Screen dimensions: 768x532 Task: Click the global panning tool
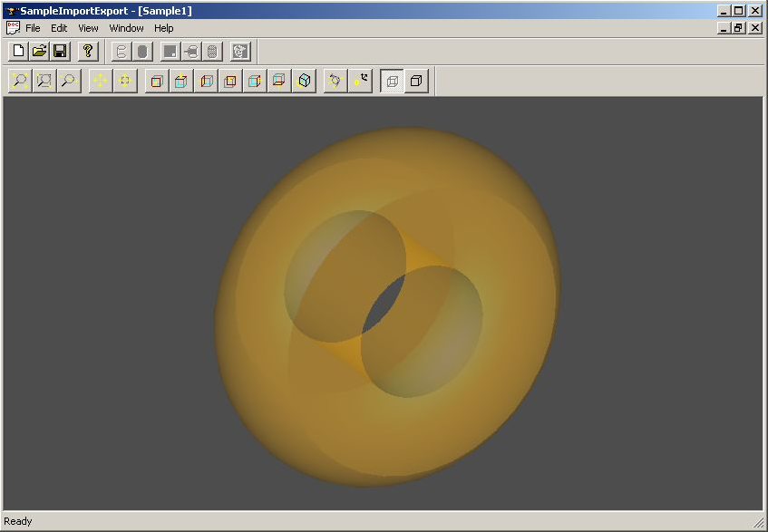[x=124, y=82]
